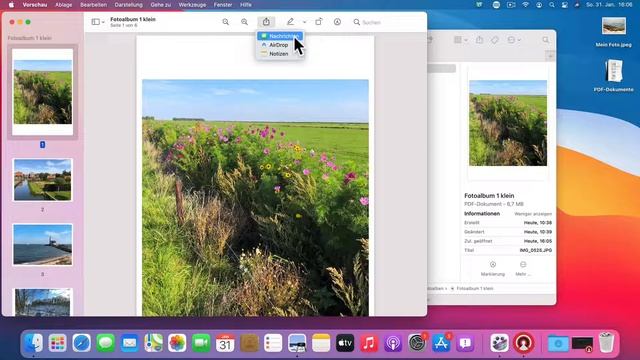Screen dimensions: 640x360
Task: Open the Bearbeiten menu
Action: click(93, 5)
